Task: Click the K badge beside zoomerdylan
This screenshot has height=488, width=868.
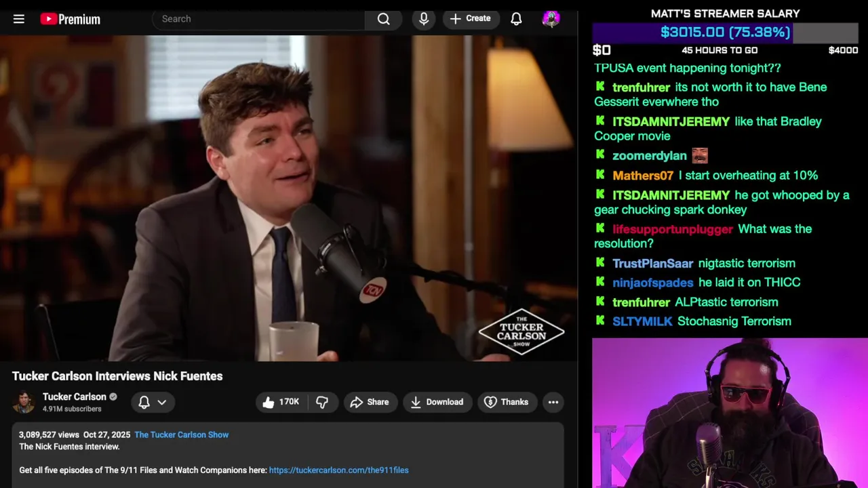Action: click(x=600, y=155)
